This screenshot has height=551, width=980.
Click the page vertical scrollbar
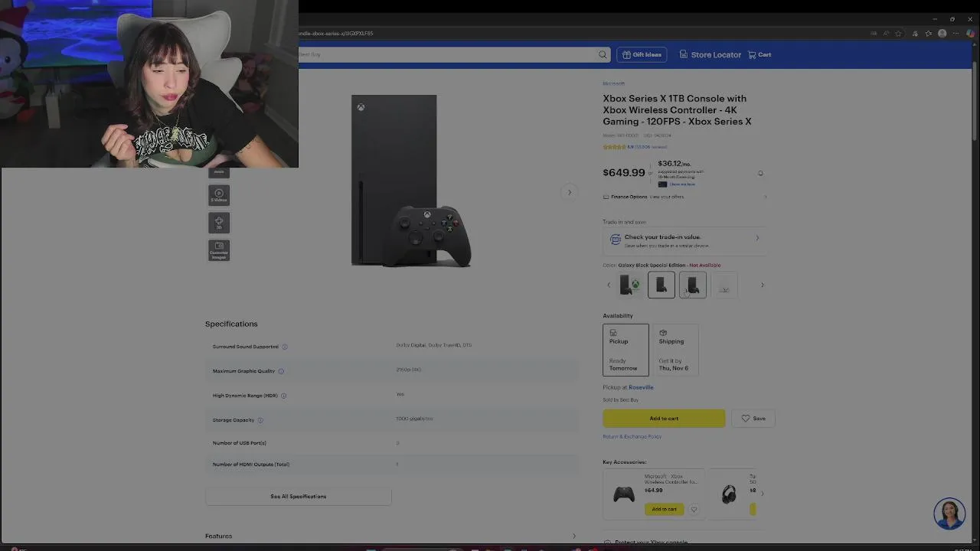[975, 291]
